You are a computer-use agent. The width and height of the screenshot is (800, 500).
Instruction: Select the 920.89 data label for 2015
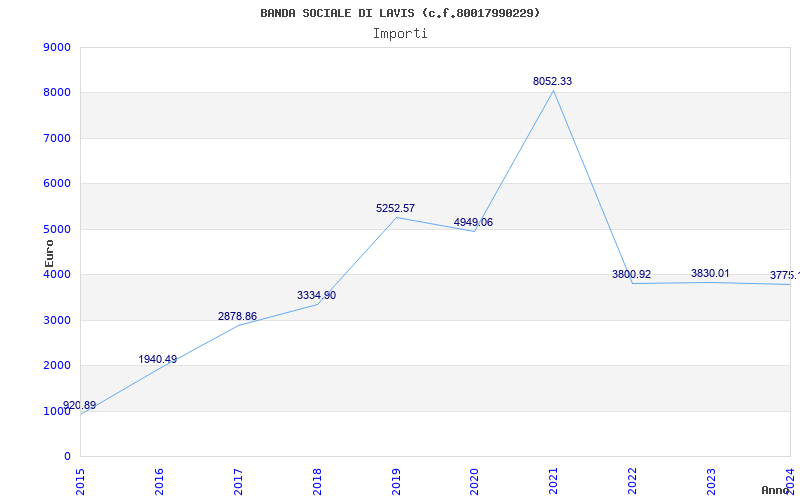[79, 406]
